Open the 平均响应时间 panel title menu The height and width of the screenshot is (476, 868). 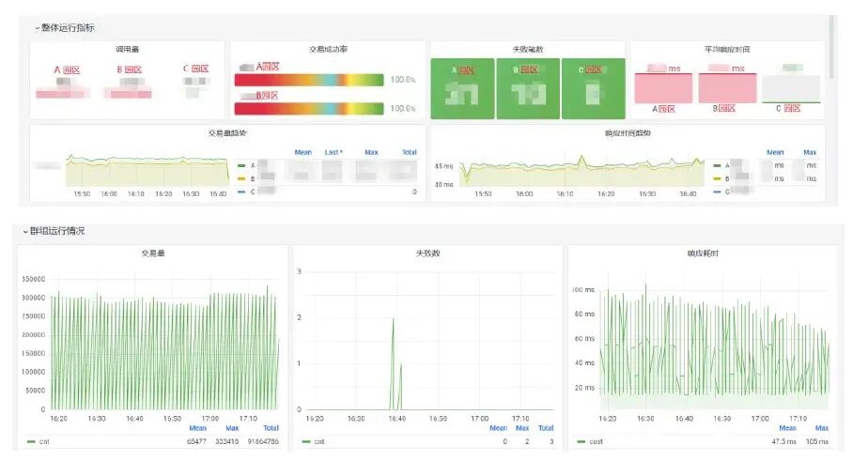tap(727, 49)
